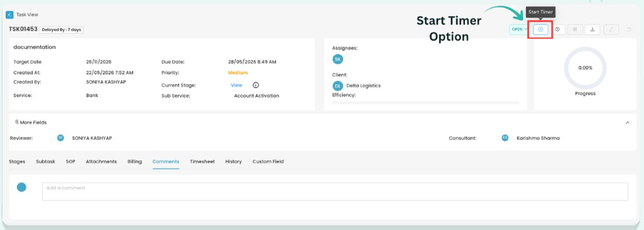Viewport: 644px width, 230px height.
Task: Open the Attachments tab
Action: tap(101, 162)
